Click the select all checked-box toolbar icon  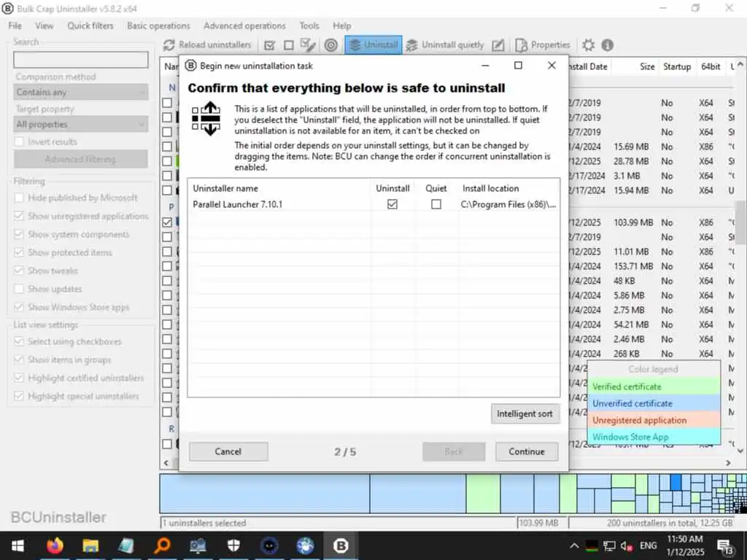(x=270, y=45)
